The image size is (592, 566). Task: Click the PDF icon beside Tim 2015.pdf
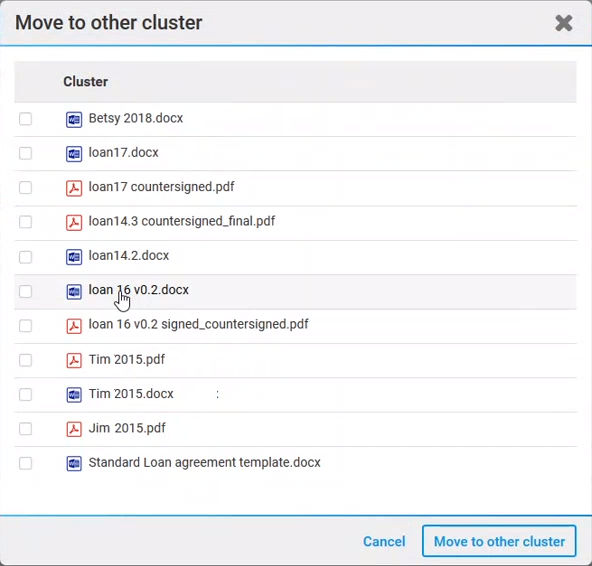coord(74,361)
